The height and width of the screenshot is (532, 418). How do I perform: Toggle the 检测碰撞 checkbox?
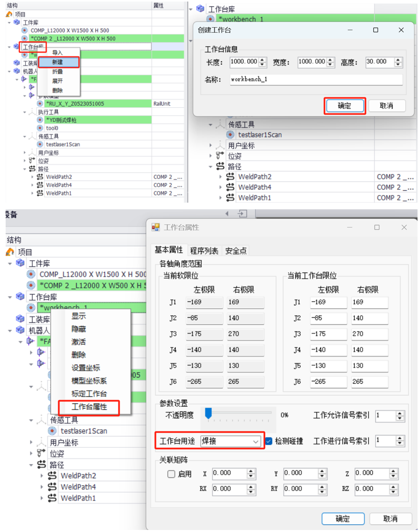[269, 441]
